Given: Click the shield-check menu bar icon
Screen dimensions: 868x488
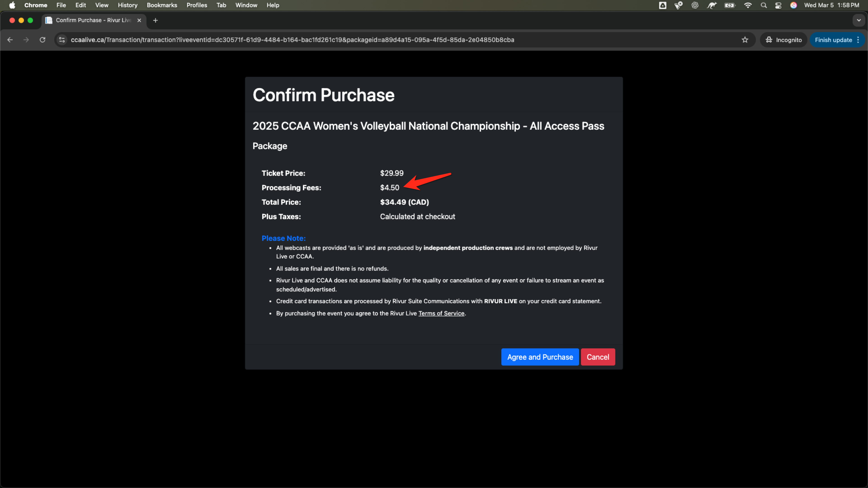Looking at the screenshot, I should click(679, 5).
